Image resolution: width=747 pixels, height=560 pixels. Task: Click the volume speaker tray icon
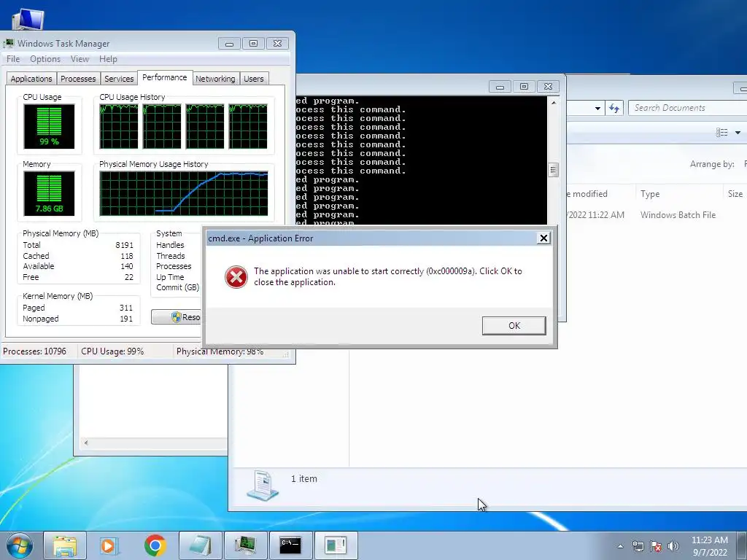pos(673,546)
